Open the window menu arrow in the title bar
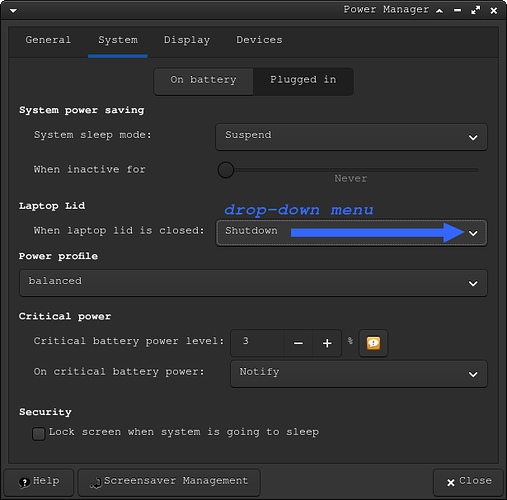The height and width of the screenshot is (500, 507). [13, 11]
